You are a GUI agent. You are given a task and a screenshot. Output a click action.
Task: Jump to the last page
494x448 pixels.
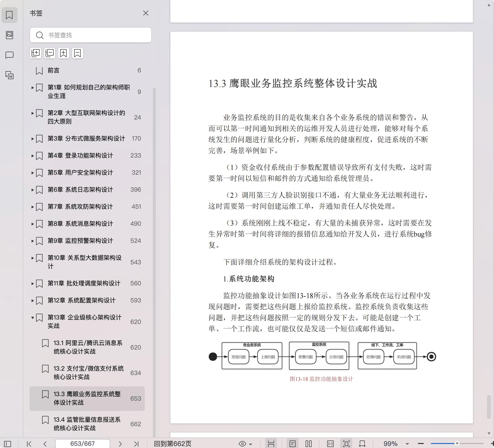coord(136,444)
